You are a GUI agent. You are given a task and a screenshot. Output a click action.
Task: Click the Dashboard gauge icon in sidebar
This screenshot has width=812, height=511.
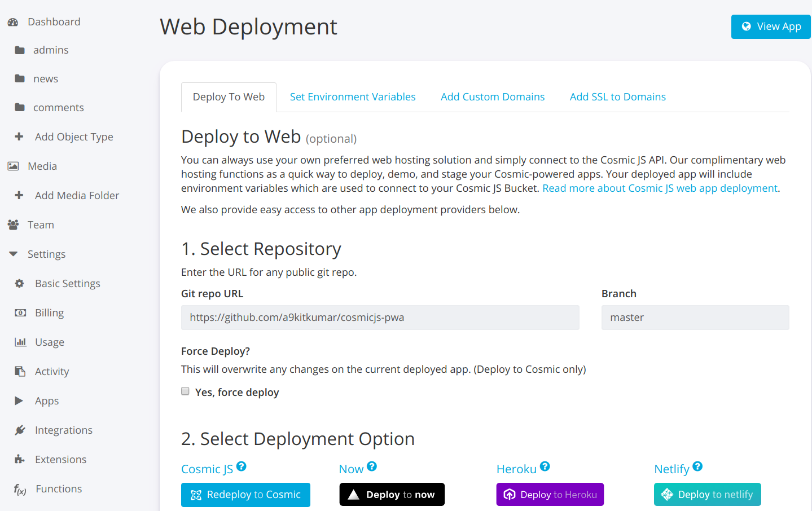pos(13,22)
